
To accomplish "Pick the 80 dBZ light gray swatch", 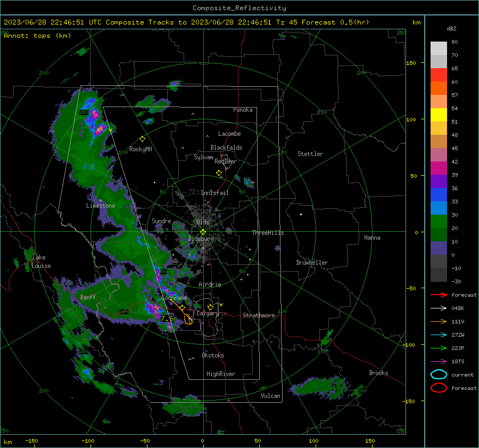I will point(439,48).
